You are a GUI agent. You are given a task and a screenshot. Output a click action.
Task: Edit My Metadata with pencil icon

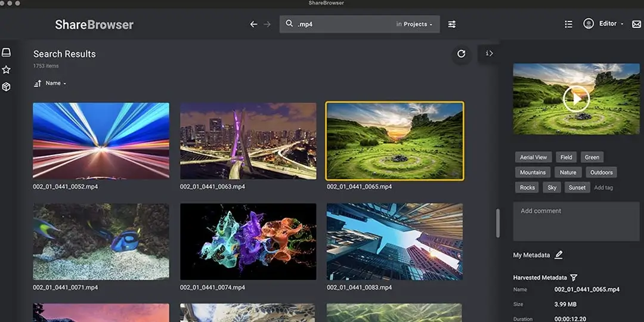tap(559, 255)
